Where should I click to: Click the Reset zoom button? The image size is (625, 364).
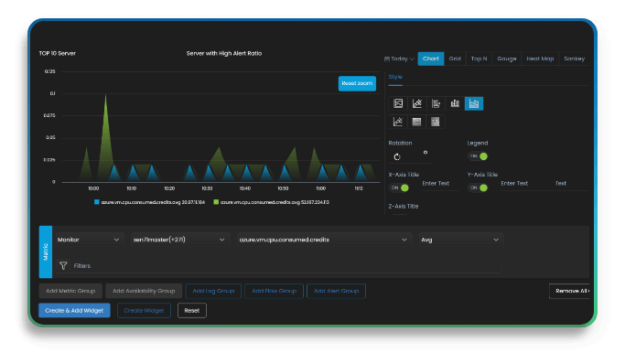tap(357, 83)
